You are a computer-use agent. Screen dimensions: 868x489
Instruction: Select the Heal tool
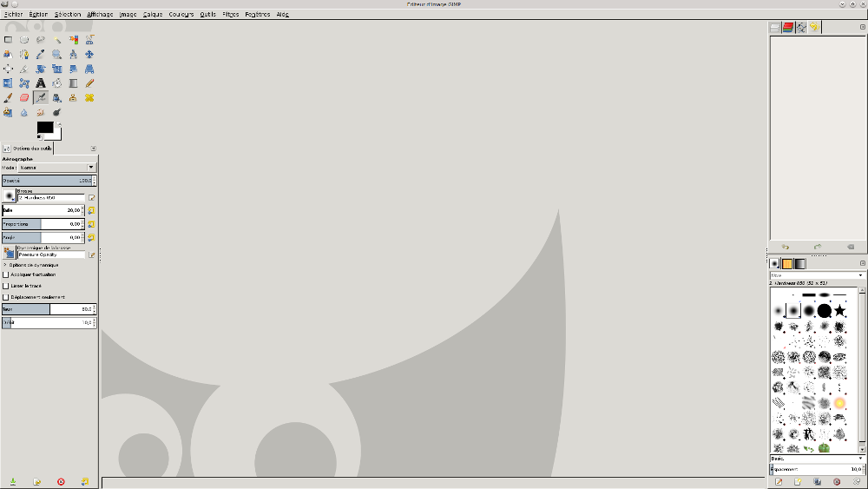[89, 97]
